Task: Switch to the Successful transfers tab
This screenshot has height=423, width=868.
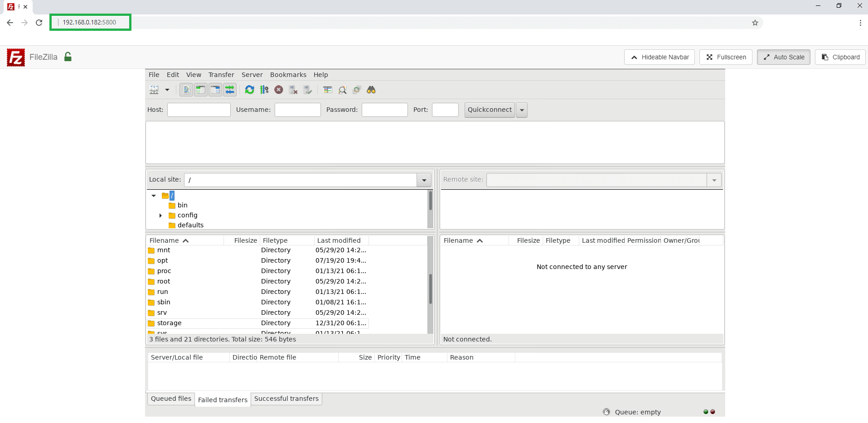Action: 286,399
